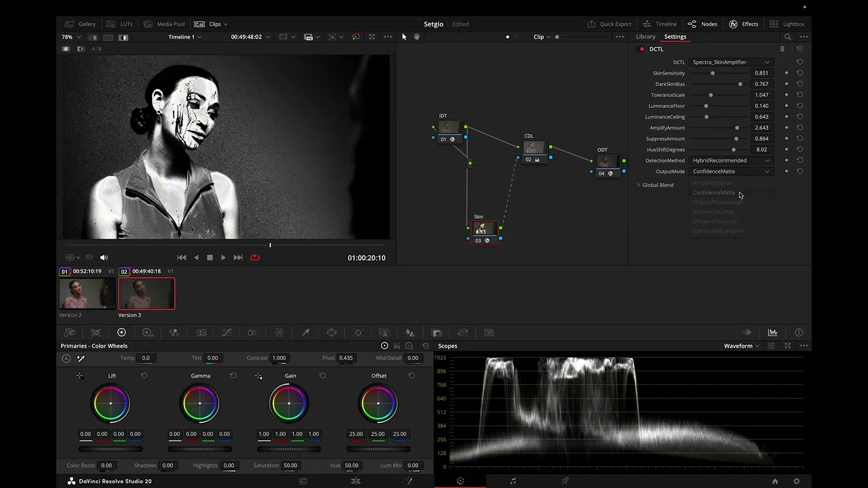Search effects with magnifier icon
The width and height of the screenshot is (868, 488).
point(787,37)
